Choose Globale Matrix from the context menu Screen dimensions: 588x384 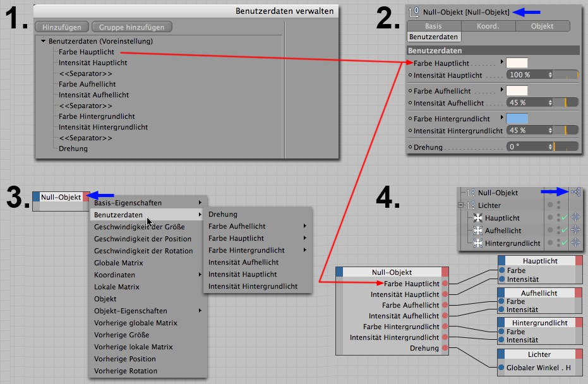coord(148,263)
